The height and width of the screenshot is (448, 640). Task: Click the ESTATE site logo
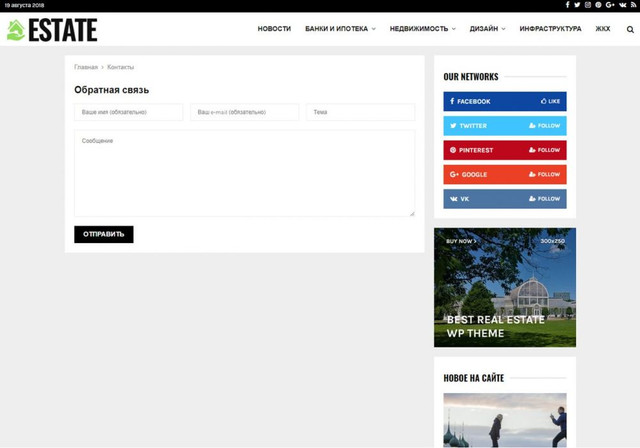tap(52, 30)
